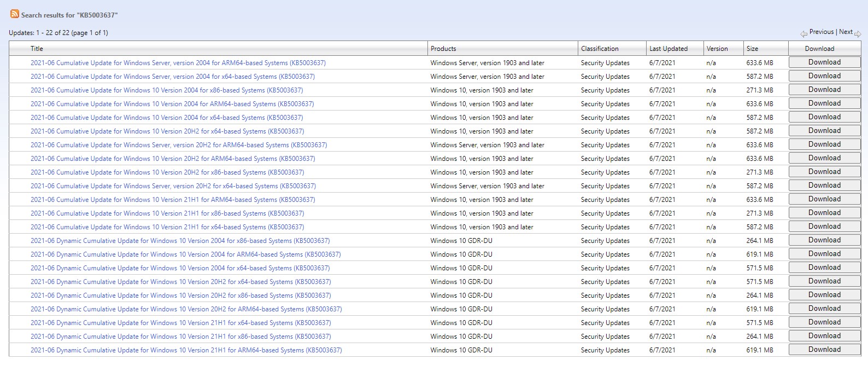Open Windows 10 Version 20H2 ARM64 cumulative update
Screen dimensions: 868x365
point(173,159)
